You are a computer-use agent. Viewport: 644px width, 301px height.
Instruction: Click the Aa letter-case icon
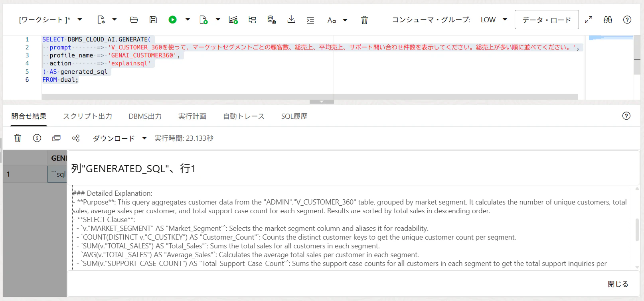click(332, 20)
